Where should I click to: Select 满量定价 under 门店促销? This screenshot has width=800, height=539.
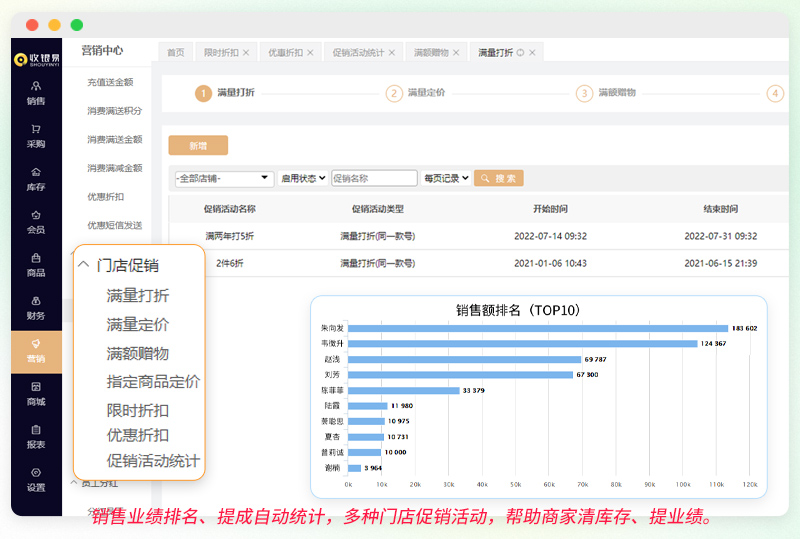138,325
